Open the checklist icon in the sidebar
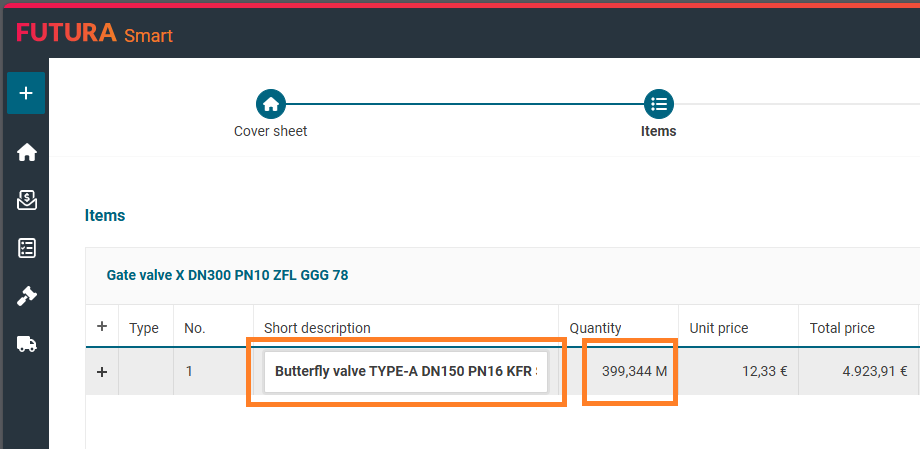Image resolution: width=920 pixels, height=449 pixels. point(27,248)
